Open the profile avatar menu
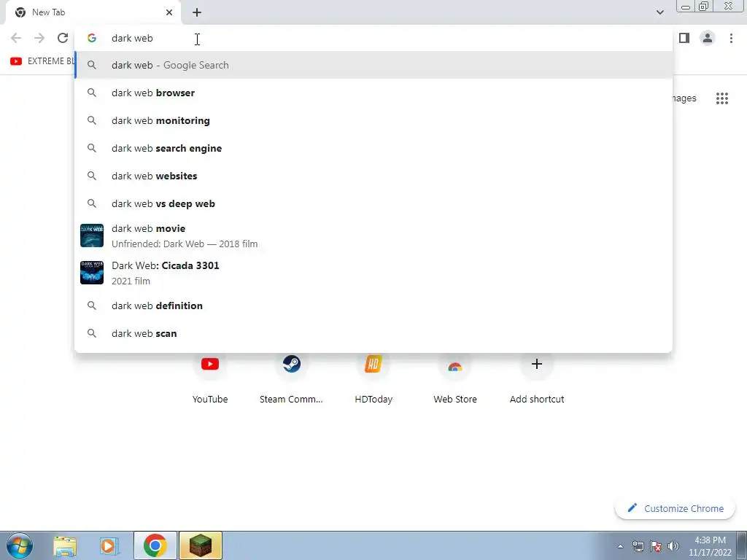Image resolution: width=747 pixels, height=560 pixels. [x=708, y=38]
